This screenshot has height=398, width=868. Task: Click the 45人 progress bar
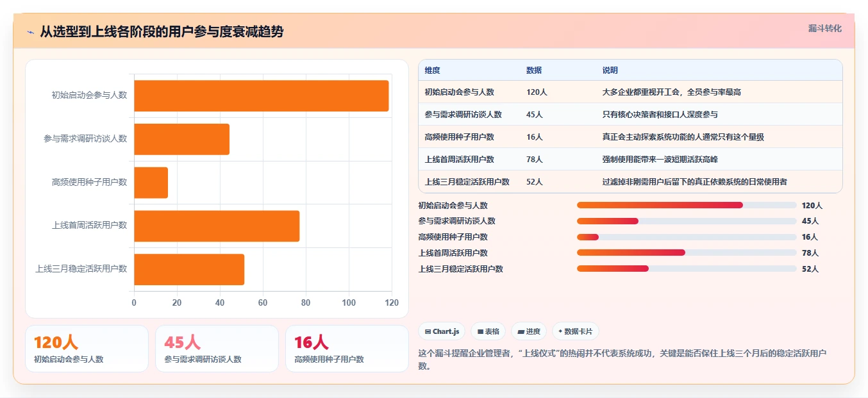[x=687, y=221]
